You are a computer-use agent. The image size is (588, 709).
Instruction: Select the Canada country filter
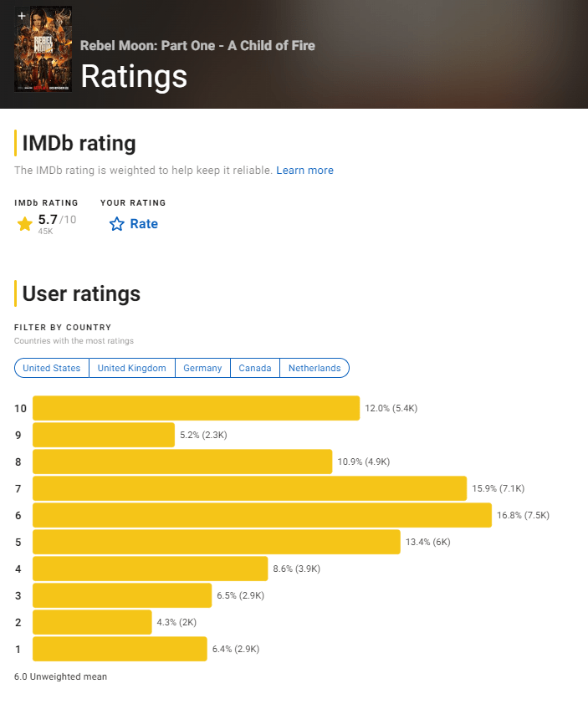(255, 368)
